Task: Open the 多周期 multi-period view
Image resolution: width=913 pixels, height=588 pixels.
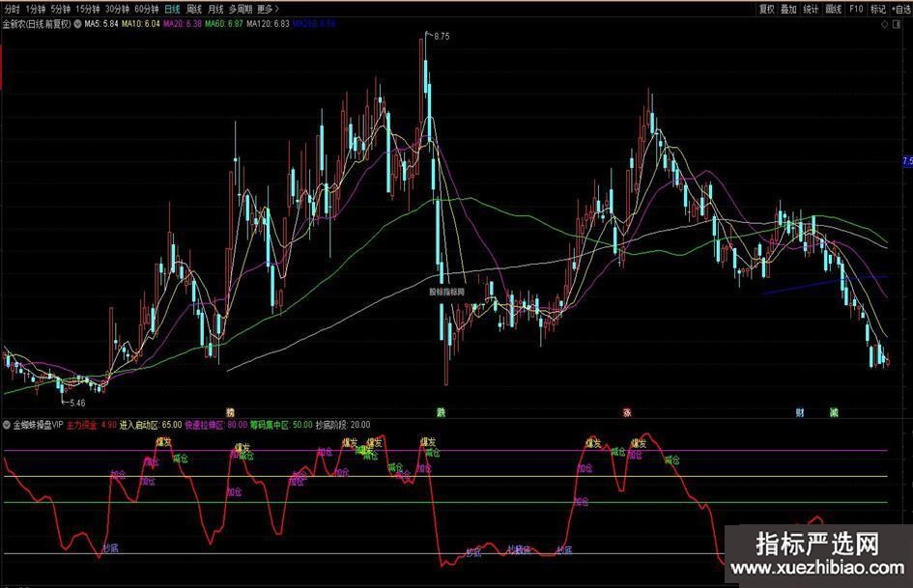Action: 241,9
